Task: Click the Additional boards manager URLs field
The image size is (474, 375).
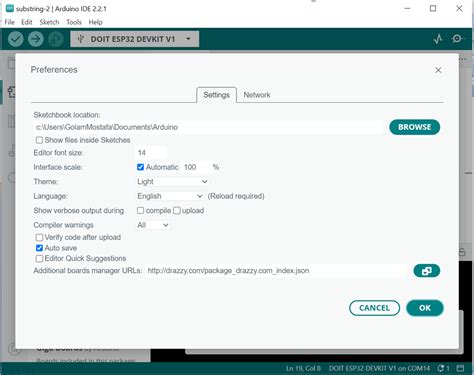Action: (276, 271)
